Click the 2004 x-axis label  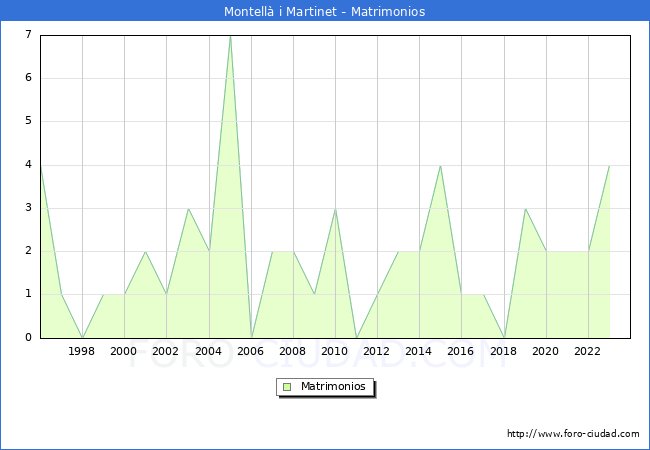(x=209, y=351)
